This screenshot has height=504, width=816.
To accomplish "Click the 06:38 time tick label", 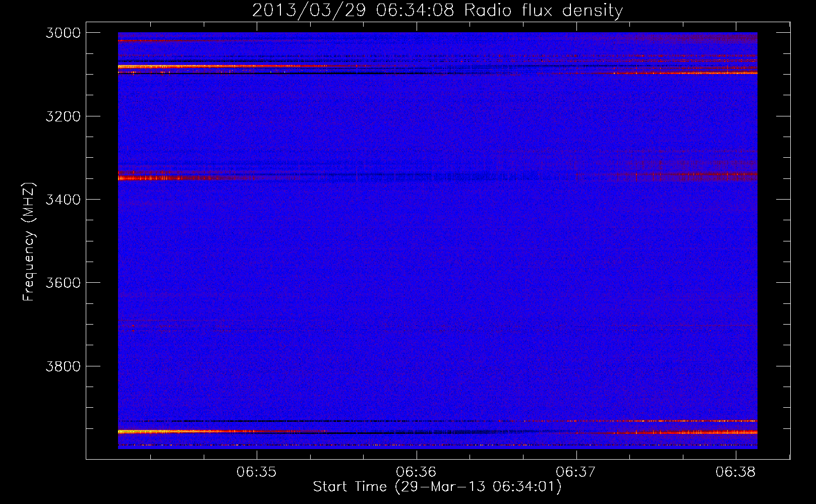I will [736, 472].
